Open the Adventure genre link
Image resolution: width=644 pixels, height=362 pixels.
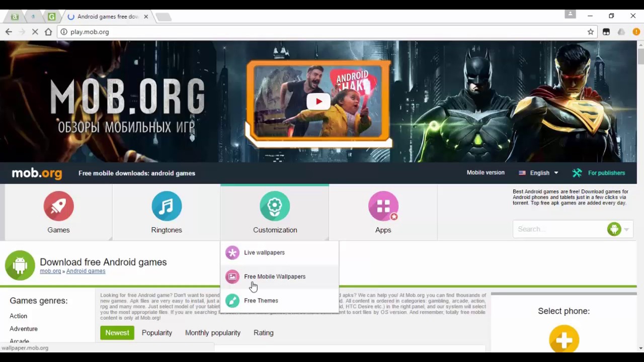tap(24, 329)
